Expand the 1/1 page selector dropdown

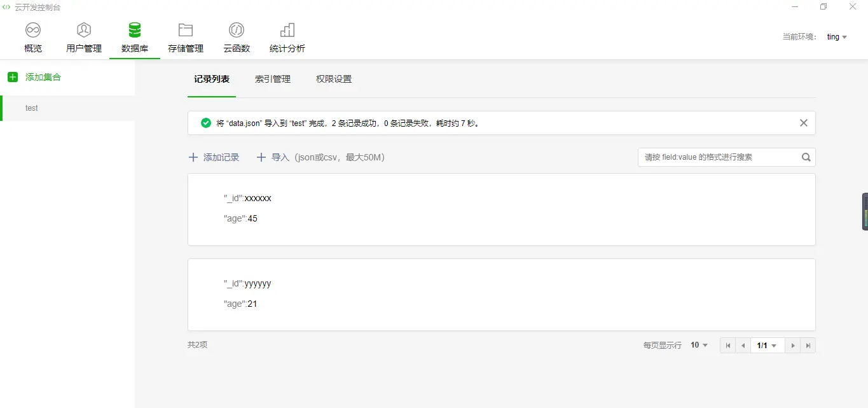767,345
